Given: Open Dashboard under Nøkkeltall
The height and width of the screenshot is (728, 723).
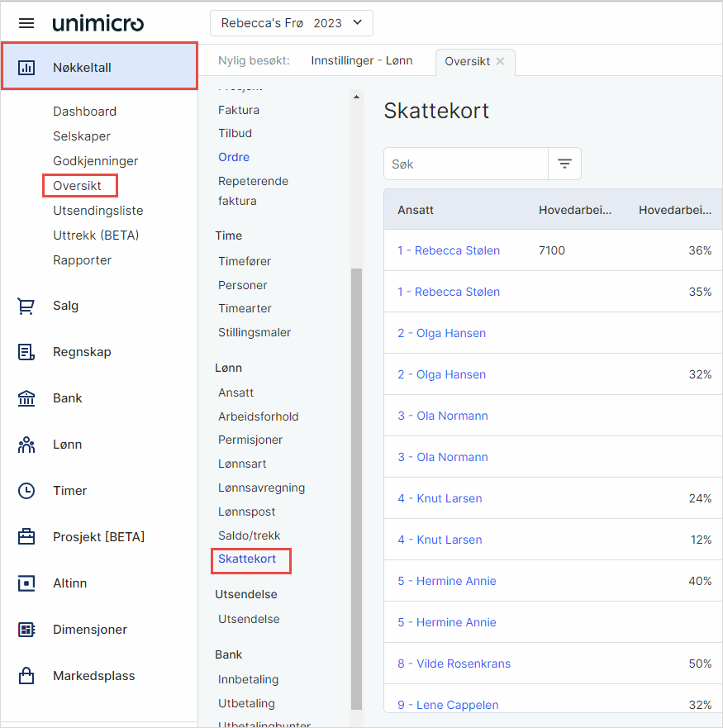Looking at the screenshot, I should (x=84, y=112).
